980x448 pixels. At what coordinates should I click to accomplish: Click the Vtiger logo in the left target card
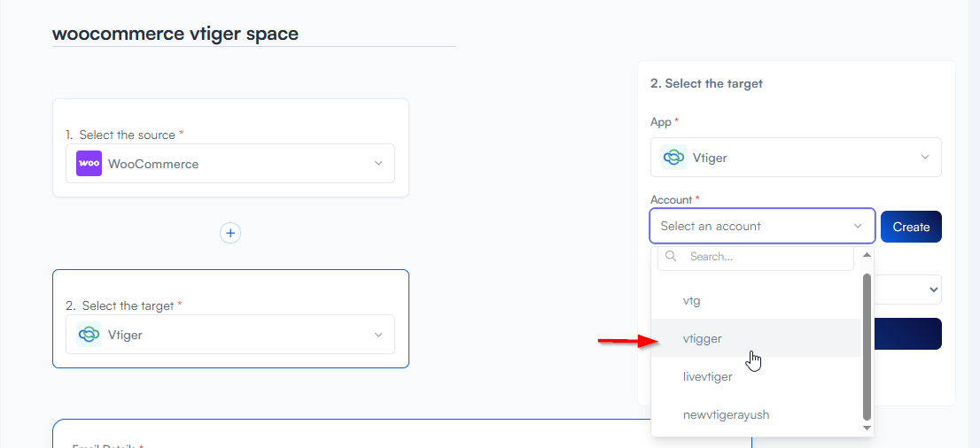coord(89,335)
